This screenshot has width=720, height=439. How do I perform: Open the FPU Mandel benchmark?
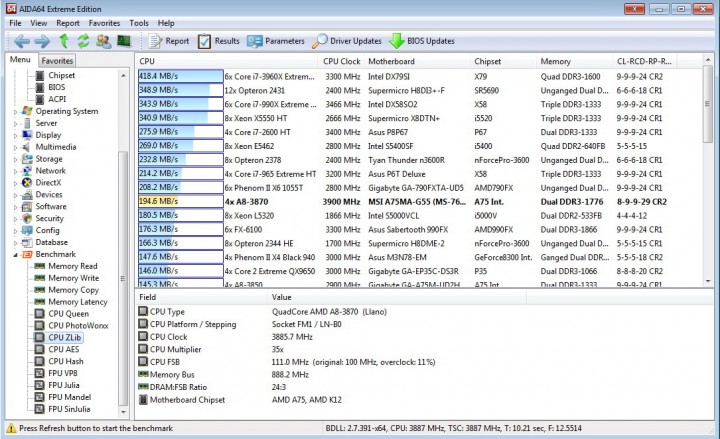pyautogui.click(x=69, y=397)
